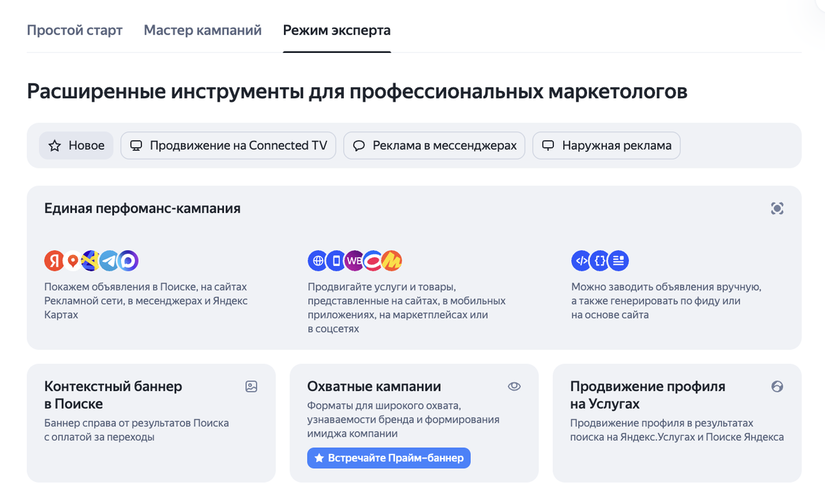Choose the Продвижение на Connected TV chip

tap(228, 146)
